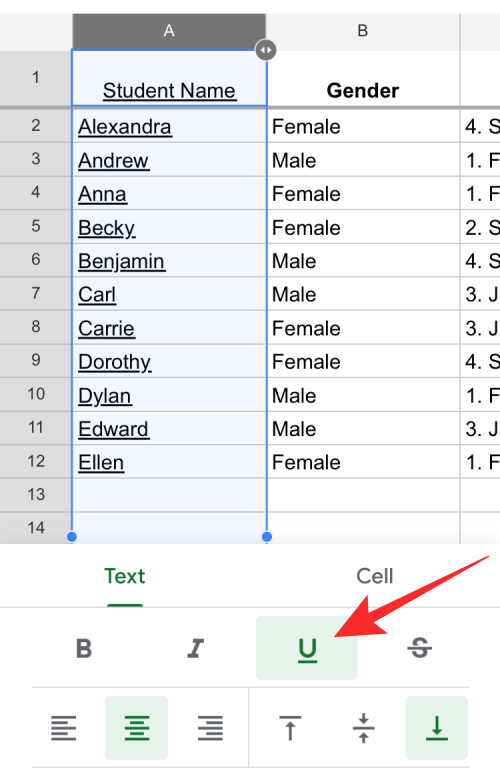Select the Student Name header cell
Screen dimensions: 500x769
pyautogui.click(x=169, y=78)
